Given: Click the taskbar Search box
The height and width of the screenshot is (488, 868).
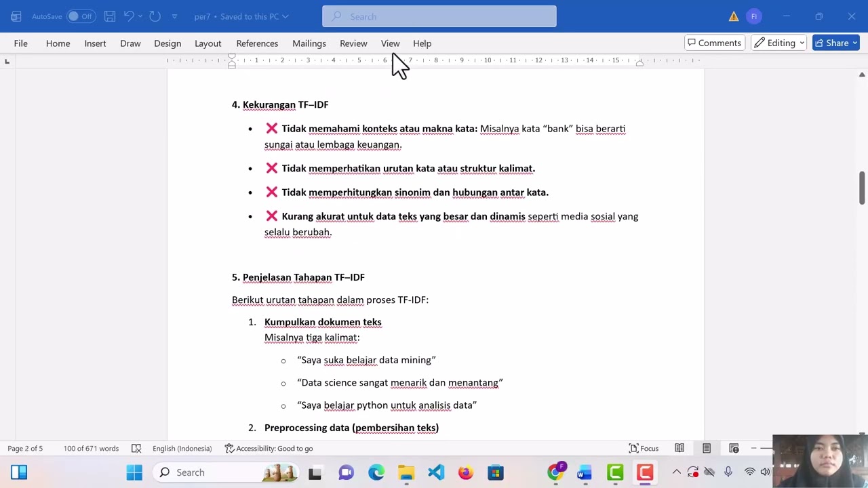Looking at the screenshot, I should (226, 472).
